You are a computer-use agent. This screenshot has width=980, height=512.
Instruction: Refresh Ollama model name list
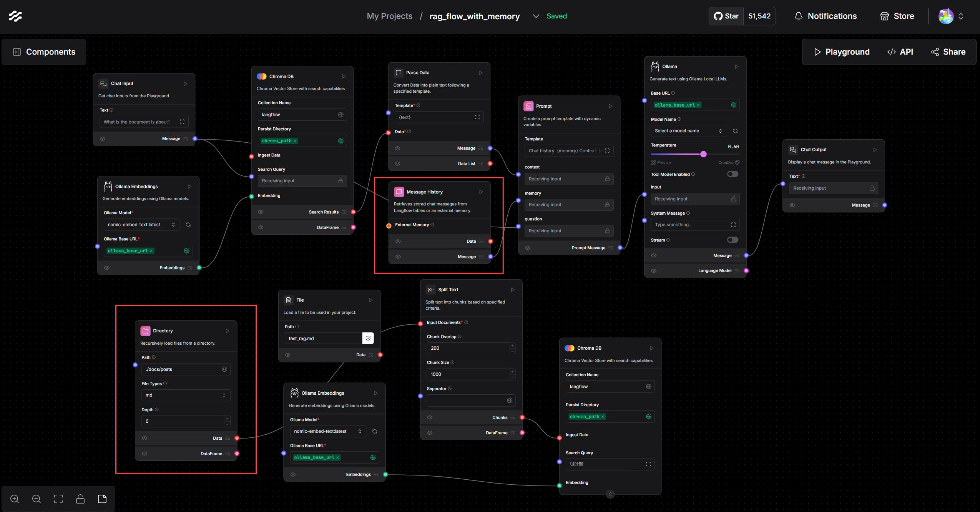point(735,131)
